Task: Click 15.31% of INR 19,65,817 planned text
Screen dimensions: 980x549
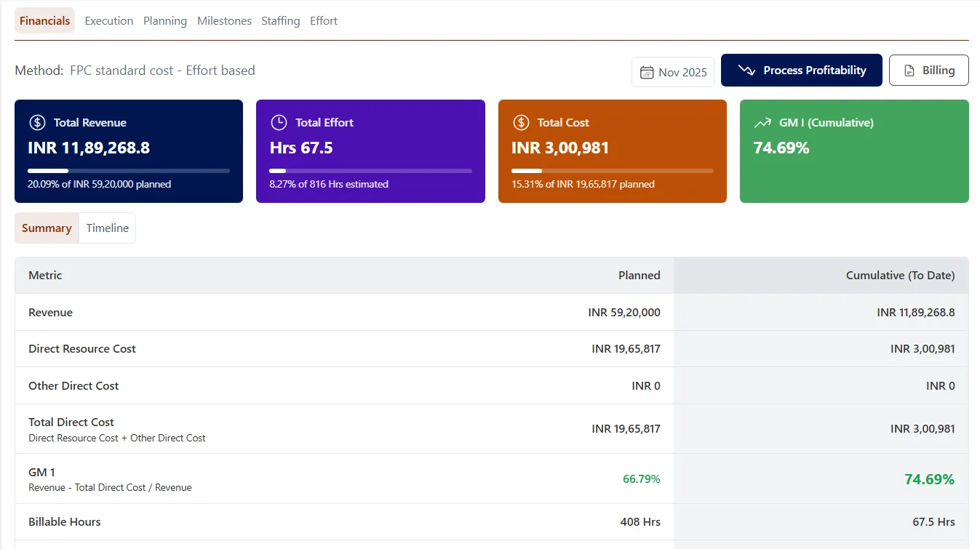Action: 583,184
